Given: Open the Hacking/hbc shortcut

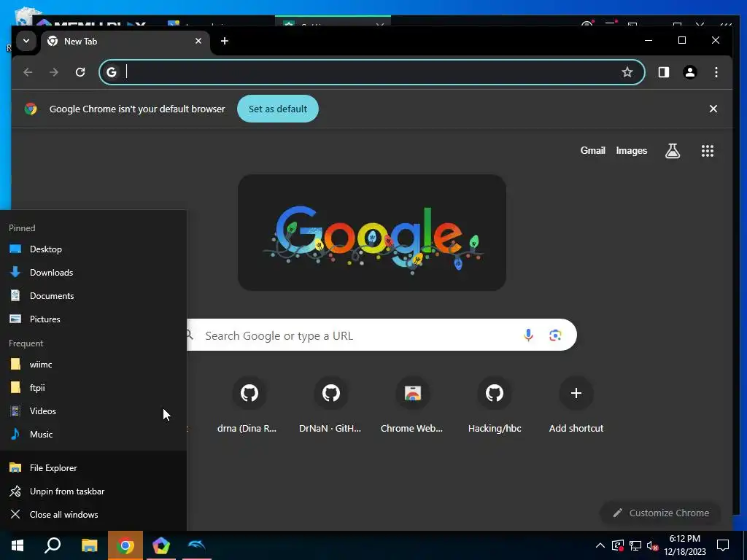Looking at the screenshot, I should tap(495, 404).
